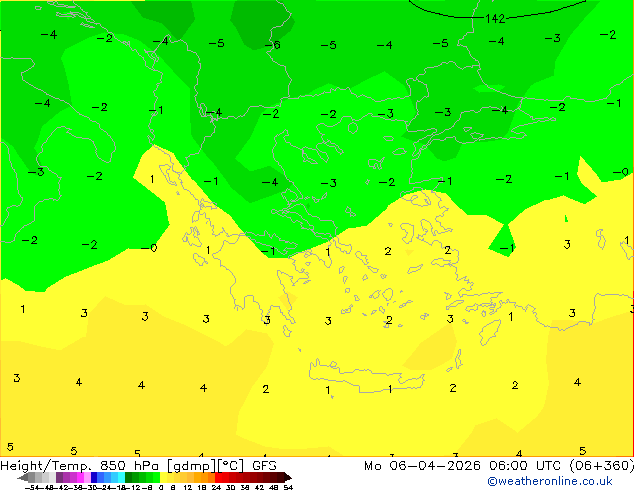This screenshot has height=490, width=634.
Task: Click the 24 label on the color scale
Action: pos(216,487)
